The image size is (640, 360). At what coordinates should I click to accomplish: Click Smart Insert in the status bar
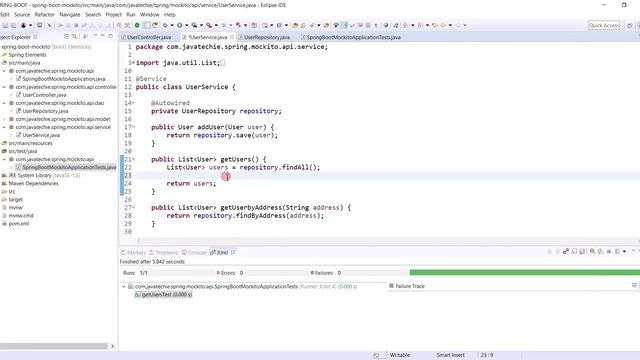[450, 355]
